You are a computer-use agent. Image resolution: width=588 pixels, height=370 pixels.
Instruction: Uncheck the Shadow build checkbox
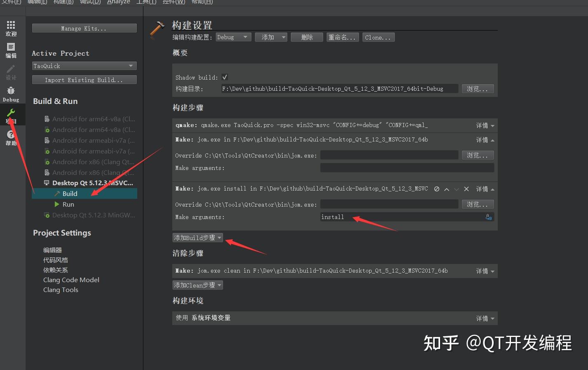(224, 77)
